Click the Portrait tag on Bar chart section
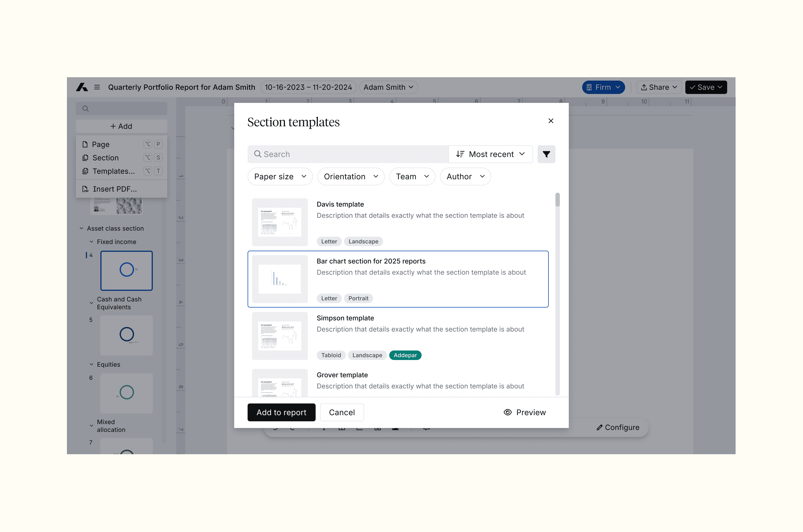The height and width of the screenshot is (532, 803). [358, 298]
